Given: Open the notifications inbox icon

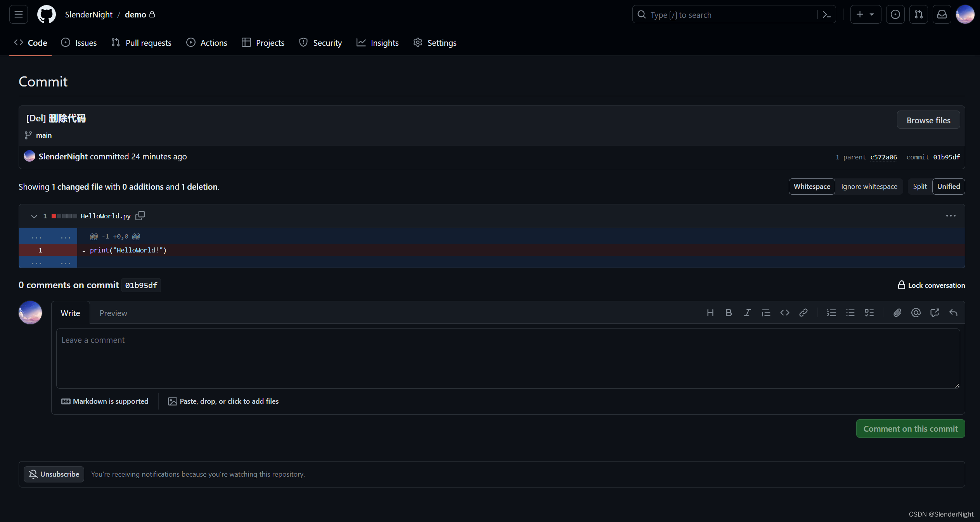Looking at the screenshot, I should pyautogui.click(x=942, y=15).
